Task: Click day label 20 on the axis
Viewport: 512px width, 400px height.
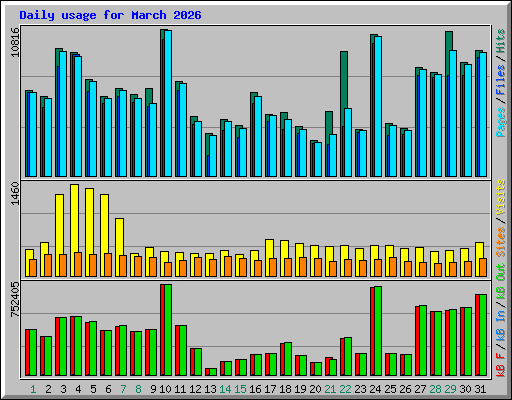Action: click(315, 389)
